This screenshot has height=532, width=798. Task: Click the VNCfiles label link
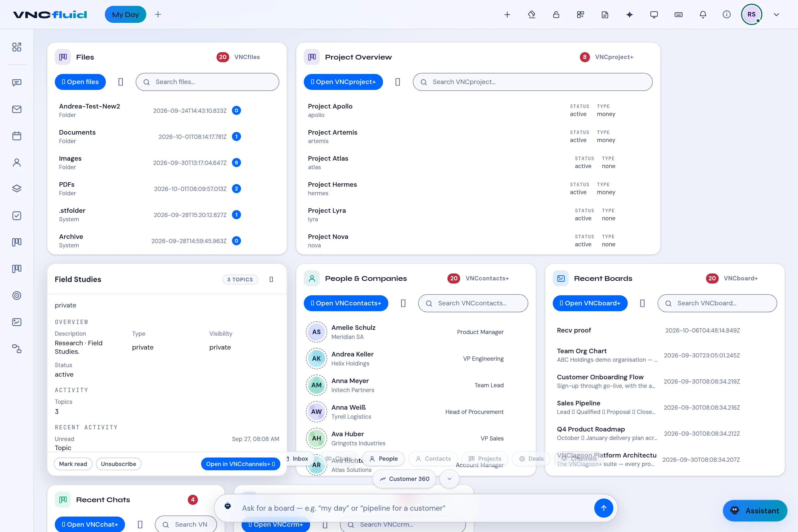pos(247,57)
